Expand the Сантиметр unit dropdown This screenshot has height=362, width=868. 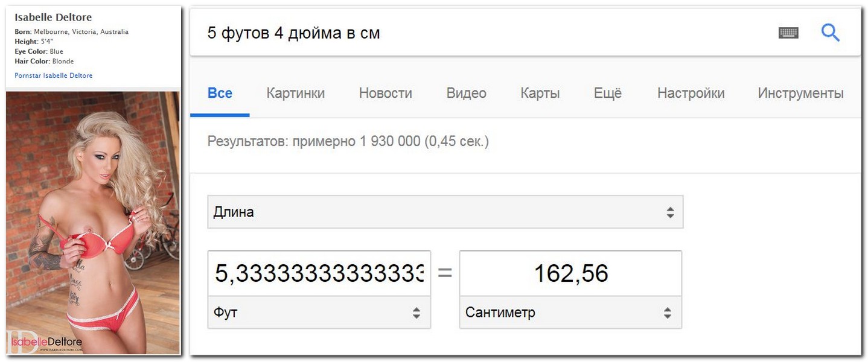coord(570,313)
